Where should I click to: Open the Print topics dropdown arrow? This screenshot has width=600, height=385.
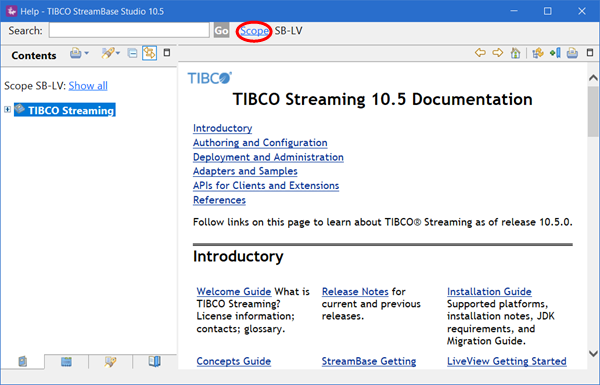tap(86, 53)
